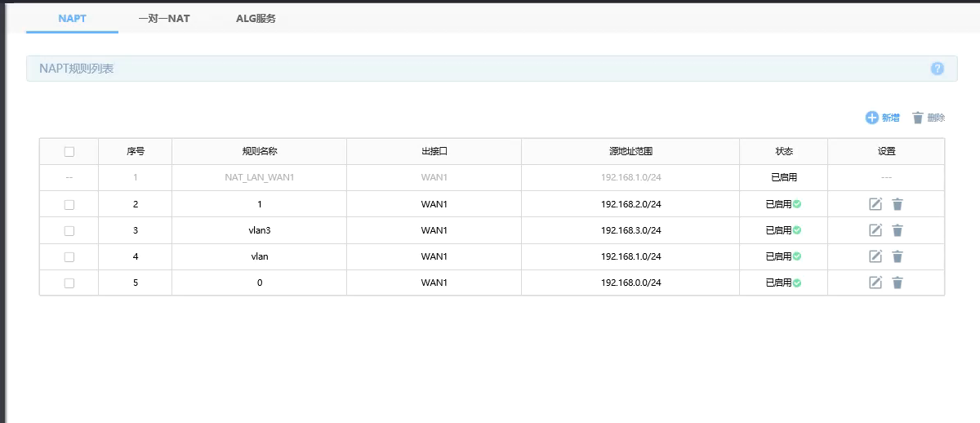This screenshot has width=980, height=423.
Task: Check the box for rule row 2
Action: pyautogui.click(x=69, y=205)
